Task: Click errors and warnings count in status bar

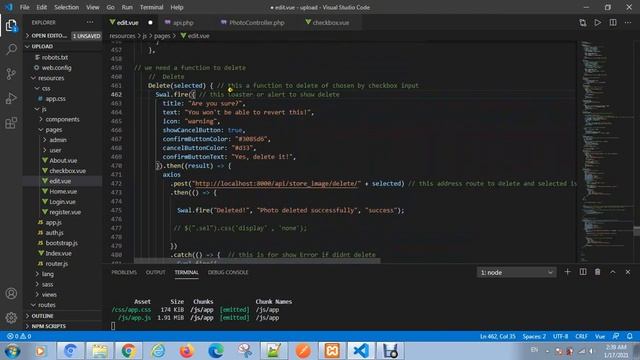Action: (x=19, y=336)
